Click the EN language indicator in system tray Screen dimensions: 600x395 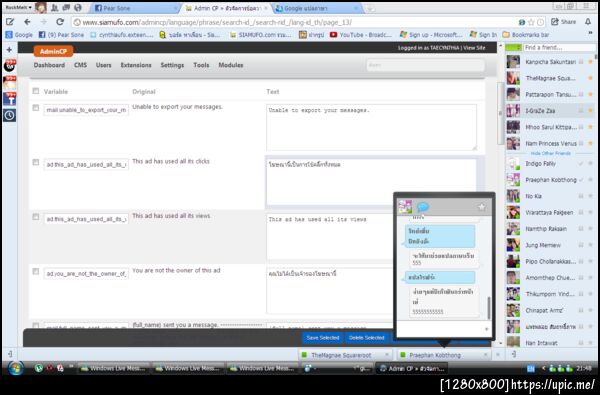point(530,369)
